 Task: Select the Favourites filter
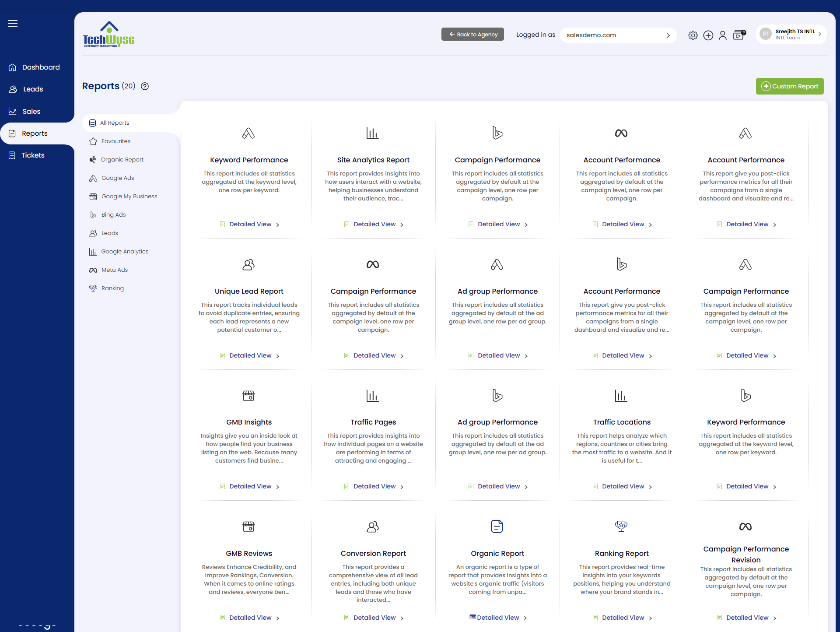110,141
